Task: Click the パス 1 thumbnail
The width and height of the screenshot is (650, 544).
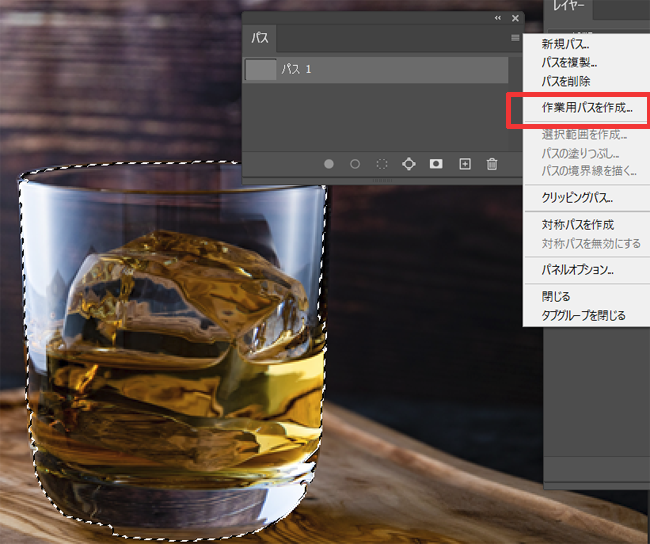Action: (260, 70)
